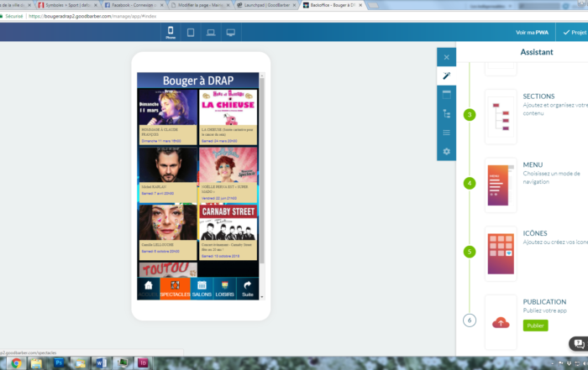The image size is (588, 370).
Task: Click the browser address bar URL
Action: pyautogui.click(x=92, y=16)
